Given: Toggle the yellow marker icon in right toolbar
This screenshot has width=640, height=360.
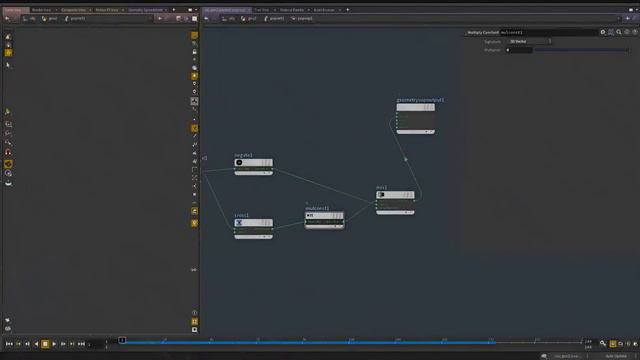Looking at the screenshot, I should (195, 224).
